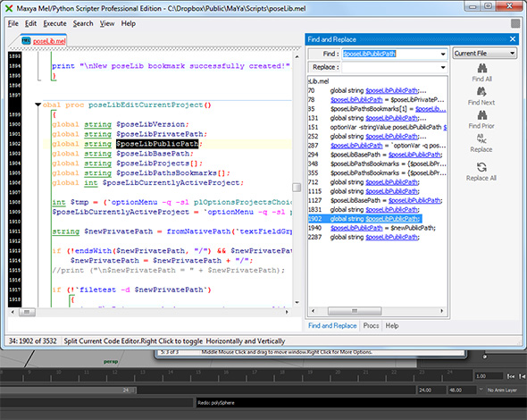Click the Replace icon in Find panel

pos(481,139)
